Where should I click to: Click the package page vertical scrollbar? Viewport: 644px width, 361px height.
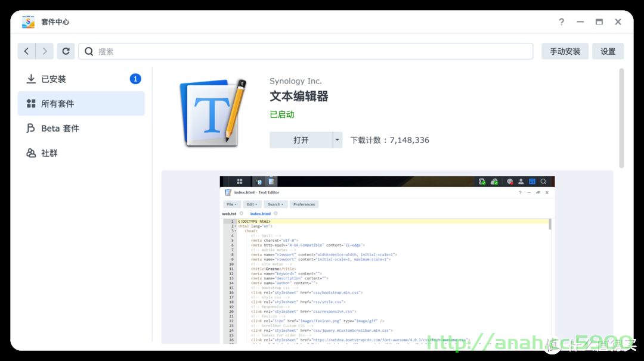pyautogui.click(x=621, y=119)
